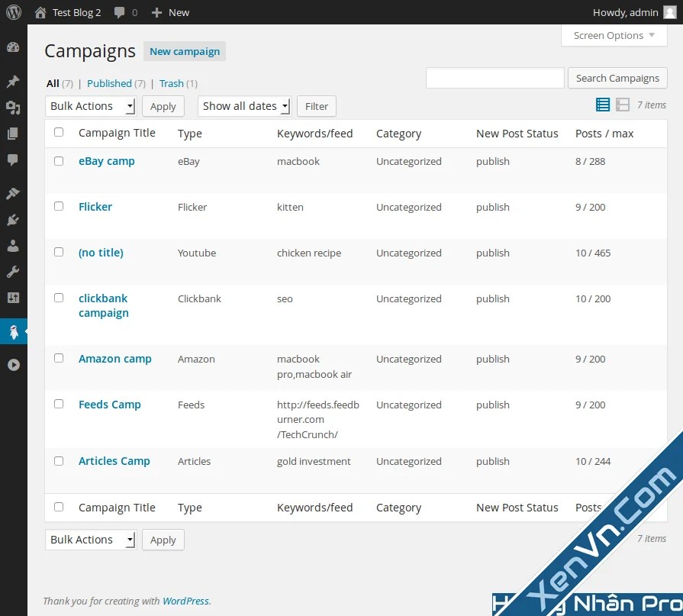Viewport: 683px width, 616px height.
Task: Open the Feeds Camp campaign link
Action: pos(110,405)
